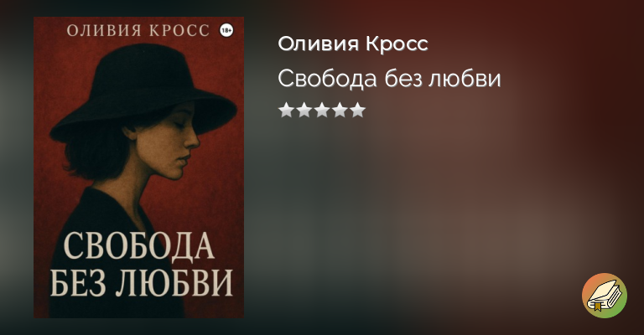Click ОЛИВИЯ КРОСС text on cover
644x335 pixels.
point(138,31)
